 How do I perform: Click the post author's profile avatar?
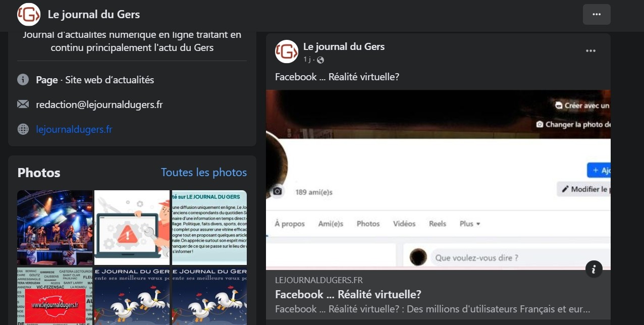pos(287,51)
